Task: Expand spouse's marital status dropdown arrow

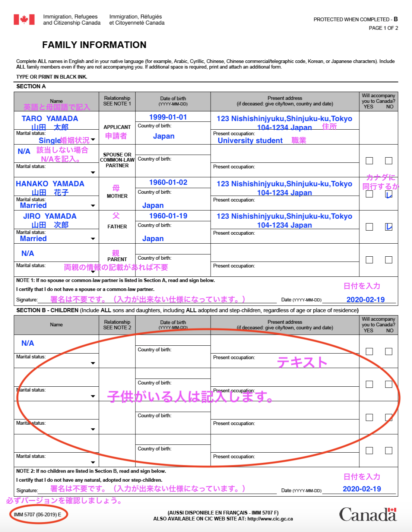Action: point(93,172)
